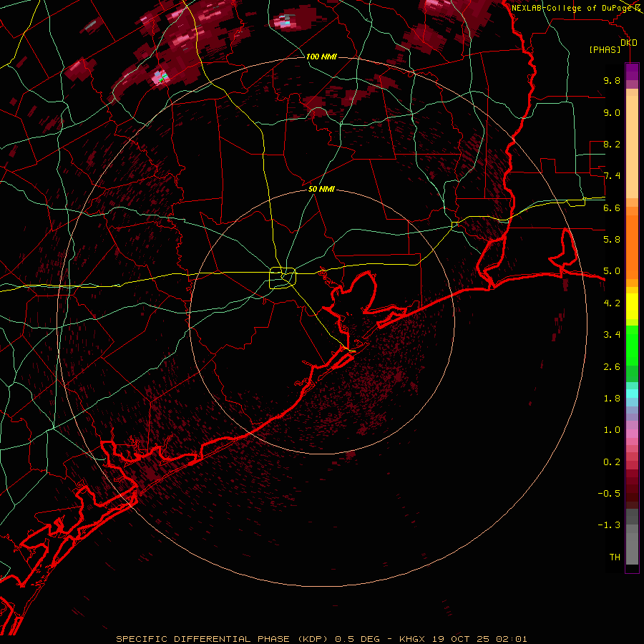Image resolution: width=644 pixels, height=644 pixels.
Task: Click the purple top band of the color scale
Action: point(632,72)
